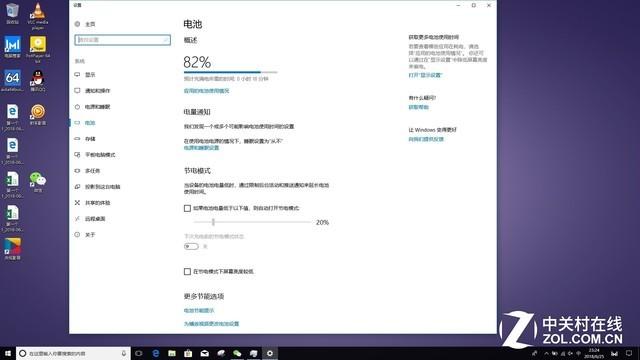Click the taskbar Cortana search box

[73, 353]
